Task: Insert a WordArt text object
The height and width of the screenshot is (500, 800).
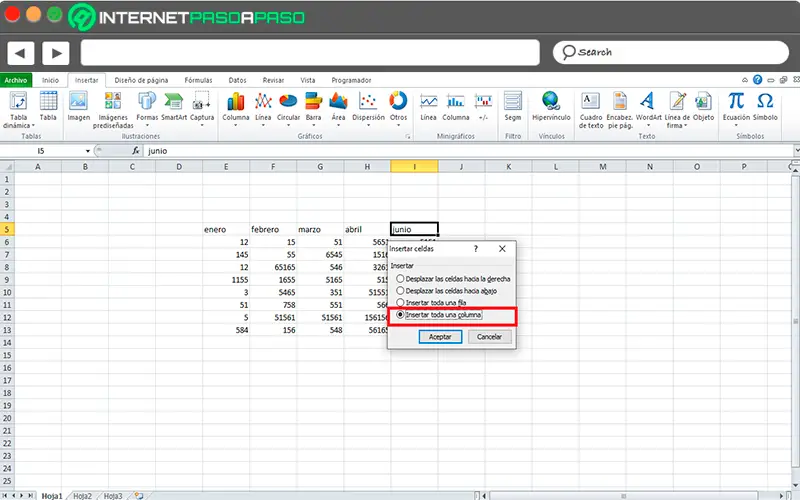Action: tap(648, 102)
